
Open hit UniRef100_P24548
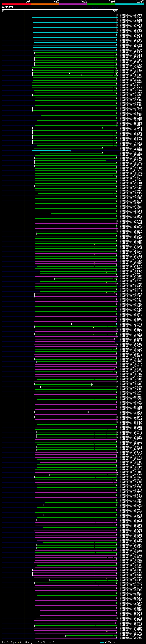click(x=131, y=87)
